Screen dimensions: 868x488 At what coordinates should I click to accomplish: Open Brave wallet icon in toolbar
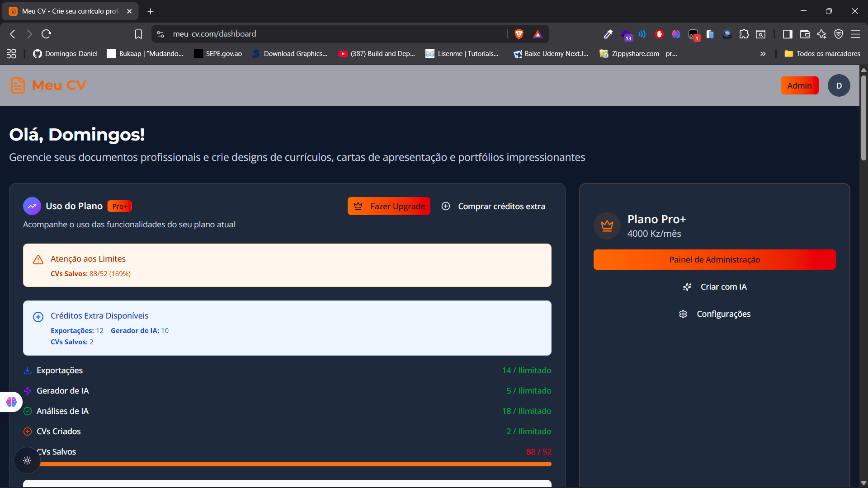805,34
